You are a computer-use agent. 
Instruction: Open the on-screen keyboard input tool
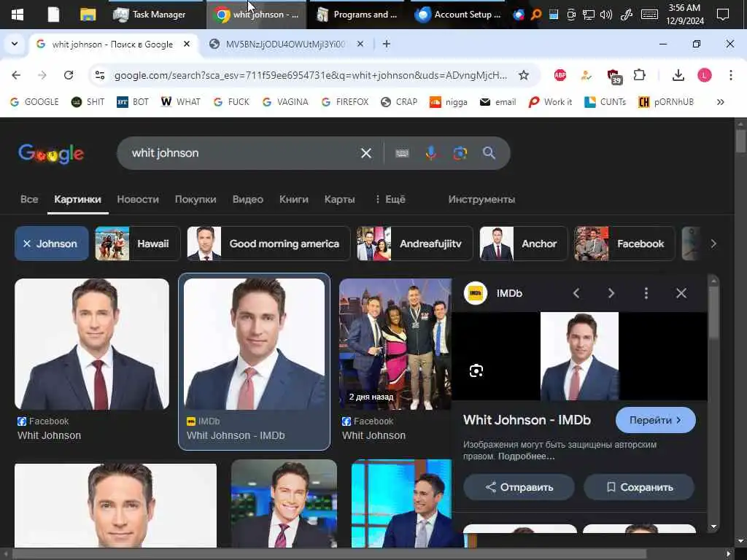pos(402,153)
